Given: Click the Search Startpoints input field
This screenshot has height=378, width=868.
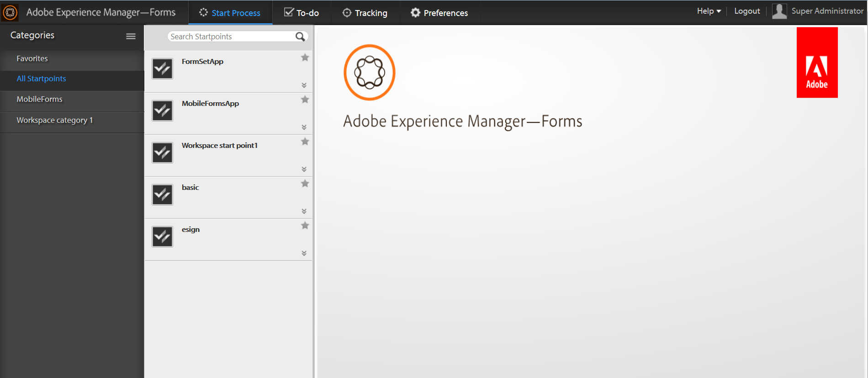Looking at the screenshot, I should (x=231, y=37).
